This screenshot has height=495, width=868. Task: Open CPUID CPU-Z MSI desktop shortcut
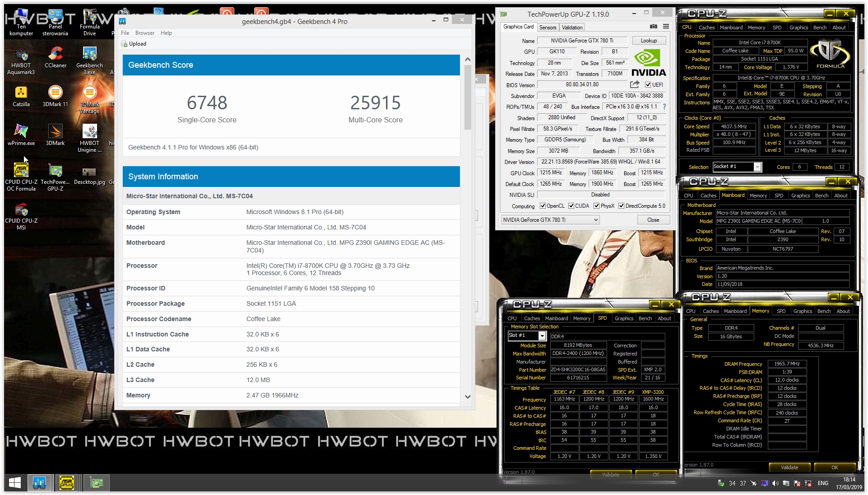click(x=21, y=216)
